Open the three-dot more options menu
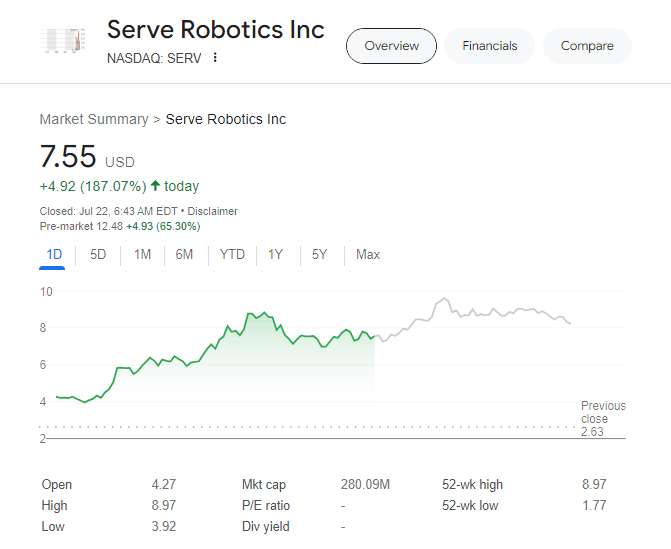 pos(215,58)
